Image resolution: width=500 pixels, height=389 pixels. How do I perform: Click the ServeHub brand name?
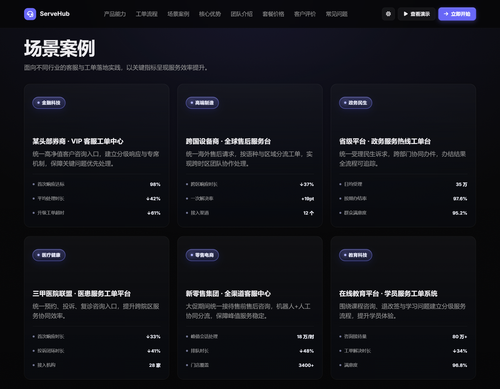pos(55,14)
